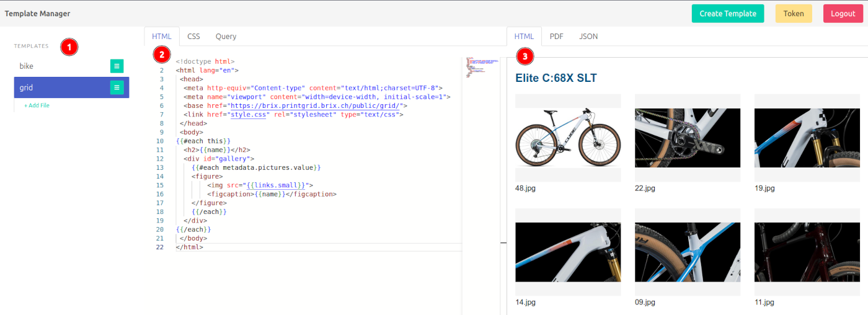868x315 pixels.
Task: Switch to the CSS editor tab
Action: (193, 36)
